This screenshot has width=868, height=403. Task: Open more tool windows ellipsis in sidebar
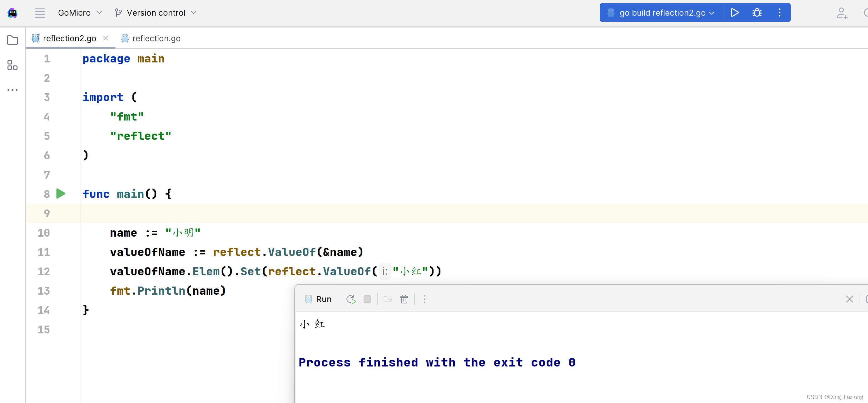[12, 90]
